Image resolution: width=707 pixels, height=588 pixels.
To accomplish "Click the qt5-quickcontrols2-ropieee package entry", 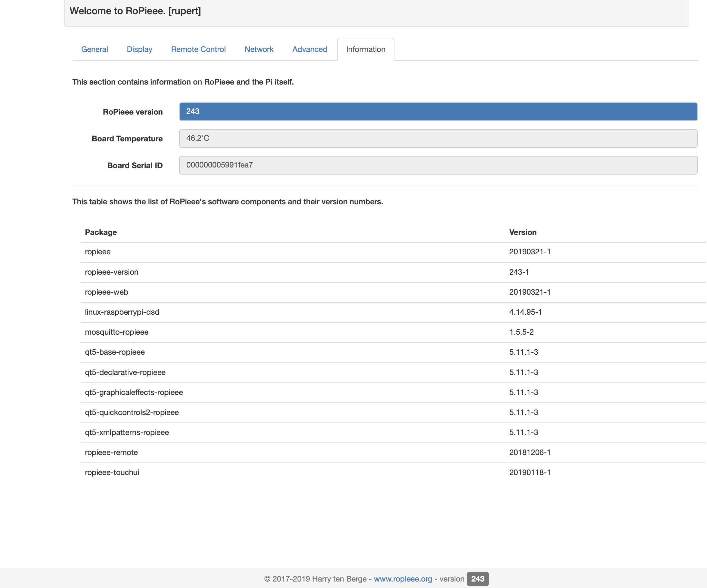I will (x=132, y=412).
